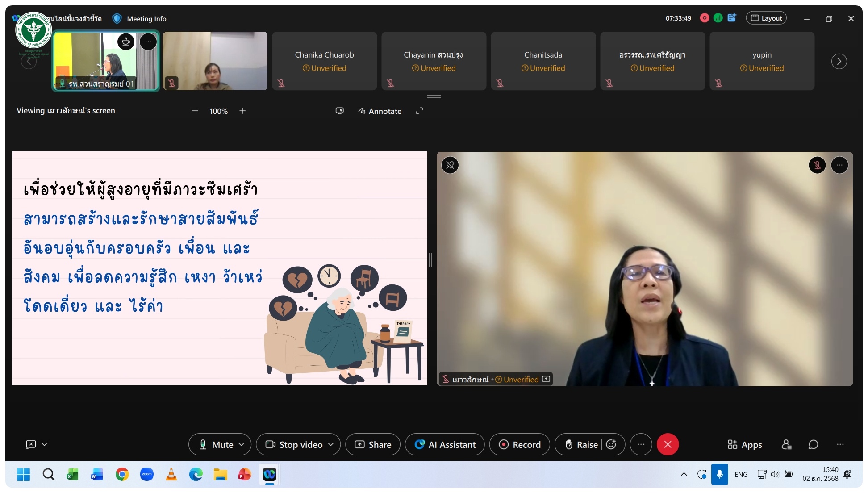Unpin the presenter video icon

click(450, 165)
